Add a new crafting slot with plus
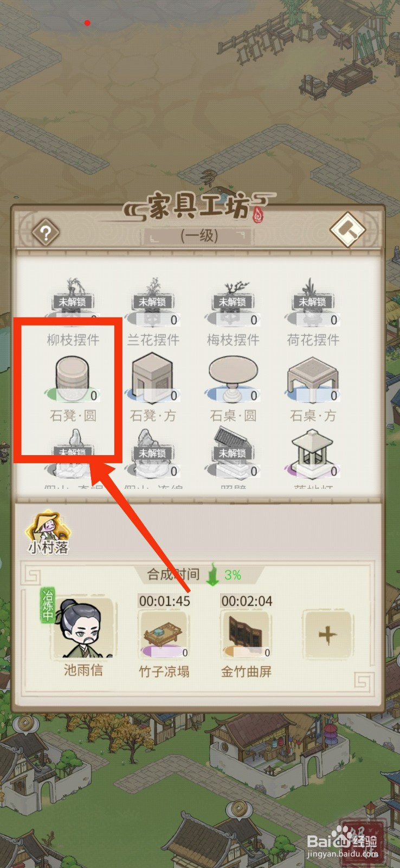The image size is (400, 868). click(328, 635)
